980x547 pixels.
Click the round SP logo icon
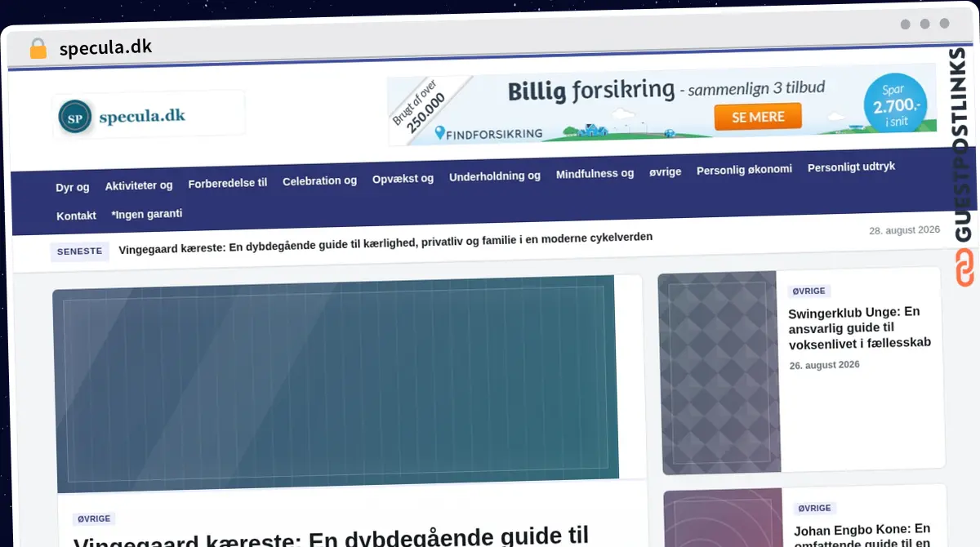click(x=75, y=117)
